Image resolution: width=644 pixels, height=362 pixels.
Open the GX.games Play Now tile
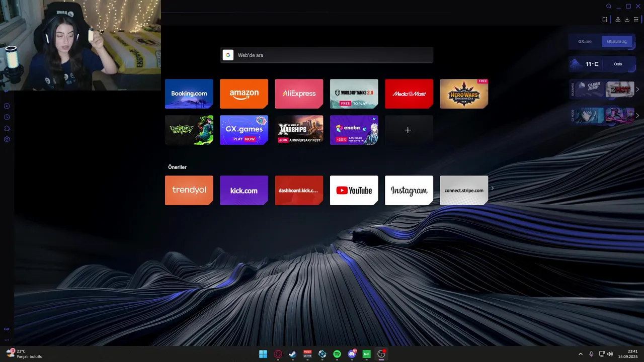click(x=244, y=130)
